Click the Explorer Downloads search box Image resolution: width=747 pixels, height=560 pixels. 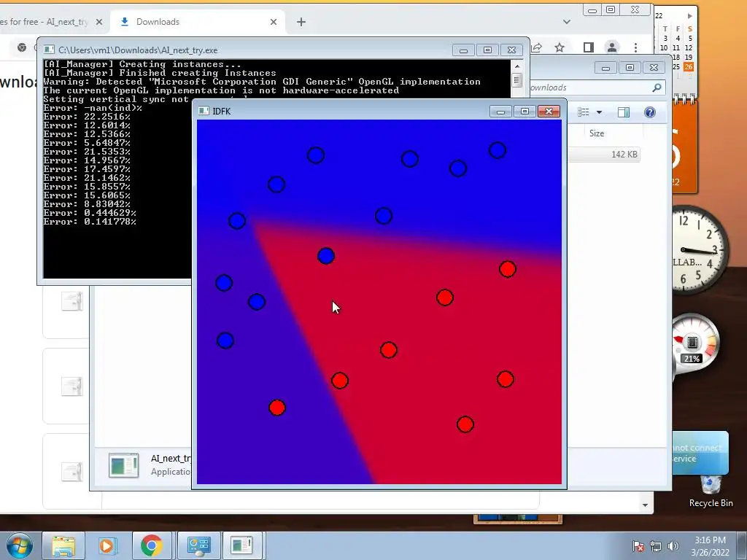[x=591, y=87]
